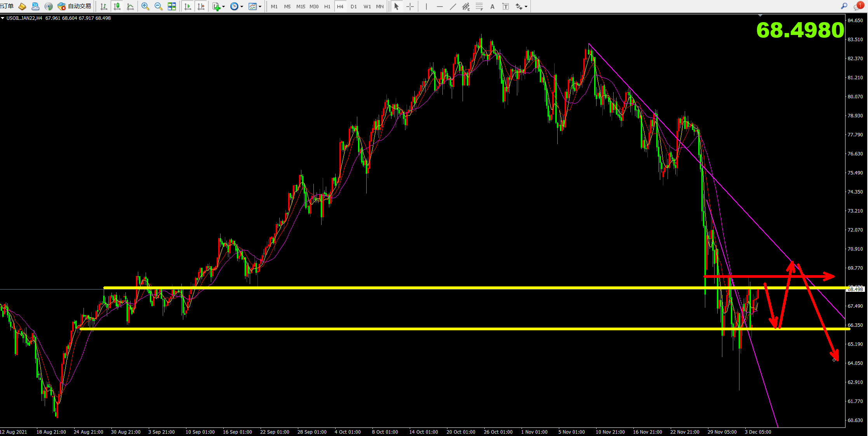Screen dimensions: 868x436
Task: Select the text drawing tool
Action: pyautogui.click(x=492, y=6)
